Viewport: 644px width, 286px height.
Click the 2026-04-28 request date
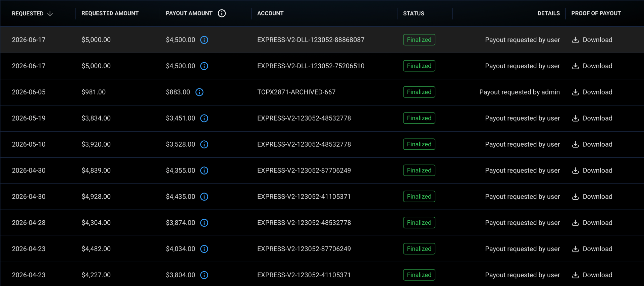pyautogui.click(x=29, y=223)
